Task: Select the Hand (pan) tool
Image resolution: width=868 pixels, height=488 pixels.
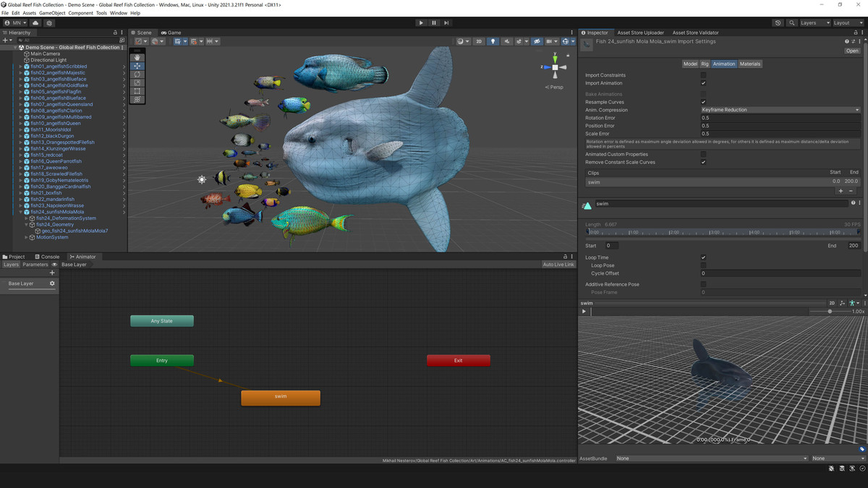Action: pyautogui.click(x=137, y=57)
